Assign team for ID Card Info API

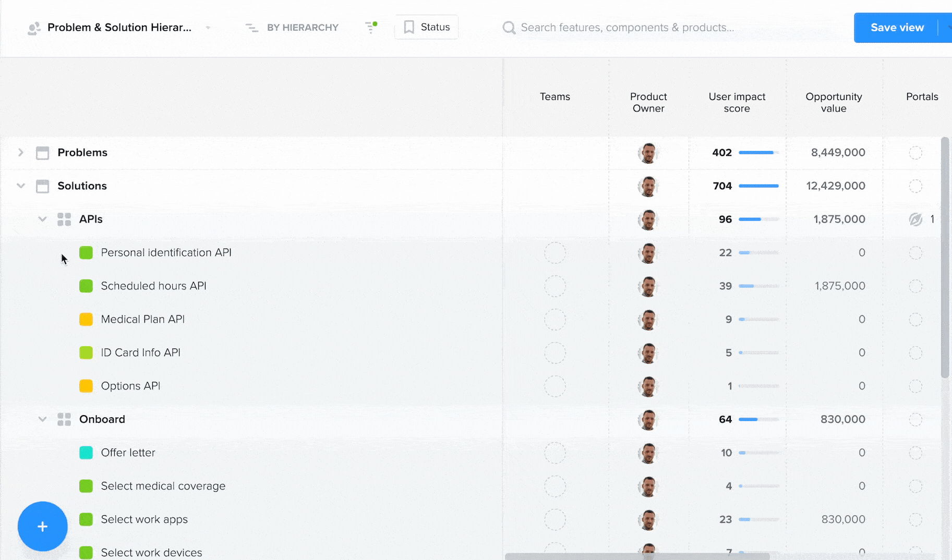[555, 353]
